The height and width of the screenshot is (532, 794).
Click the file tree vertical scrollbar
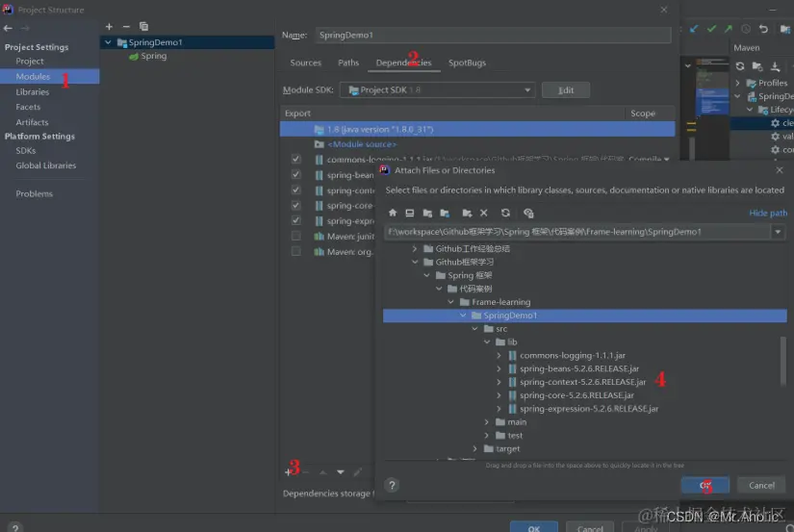pyautogui.click(x=782, y=361)
